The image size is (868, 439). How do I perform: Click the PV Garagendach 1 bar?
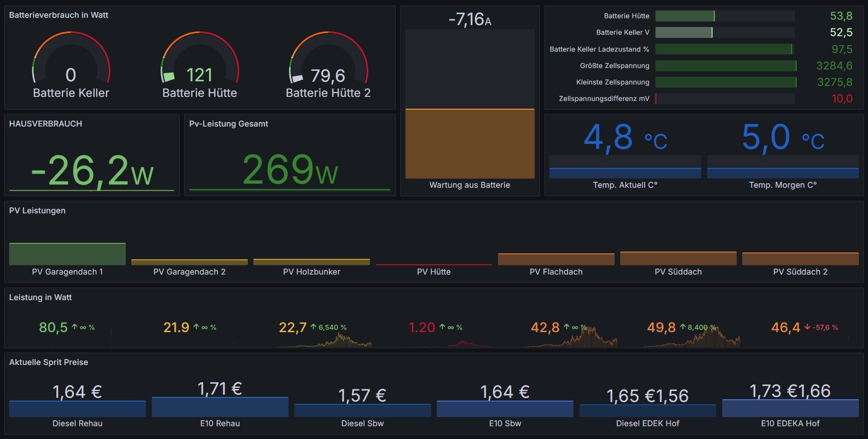pos(67,254)
